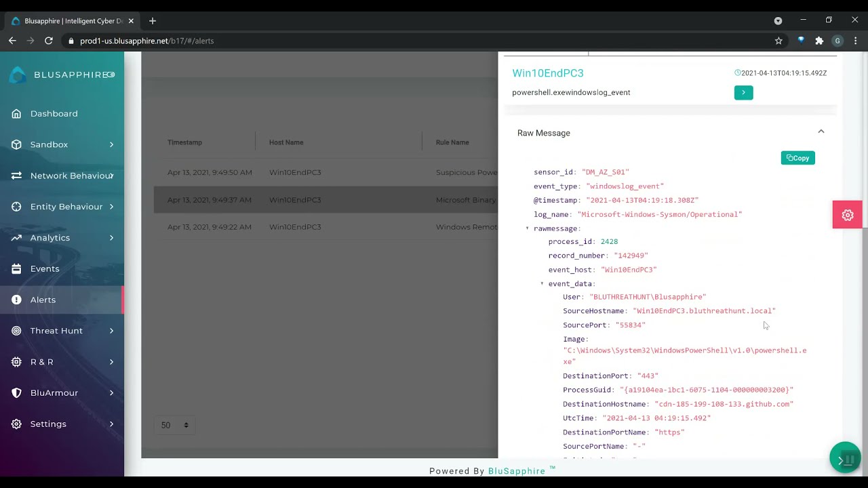Image resolution: width=868 pixels, height=488 pixels.
Task: Click the Alerts exclamation icon
Action: [16, 300]
